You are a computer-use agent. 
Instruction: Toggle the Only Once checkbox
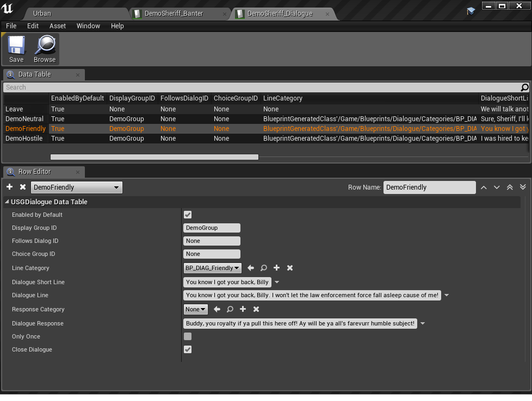[x=188, y=336]
